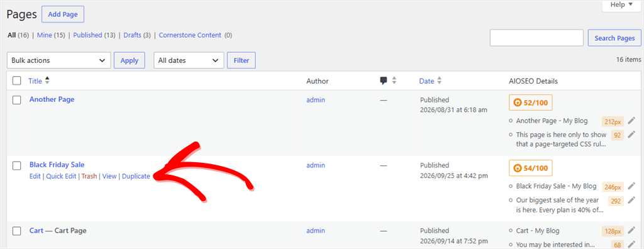Screen dimensions: 644x249
Task: Click the Date column header
Action: coord(427,81)
